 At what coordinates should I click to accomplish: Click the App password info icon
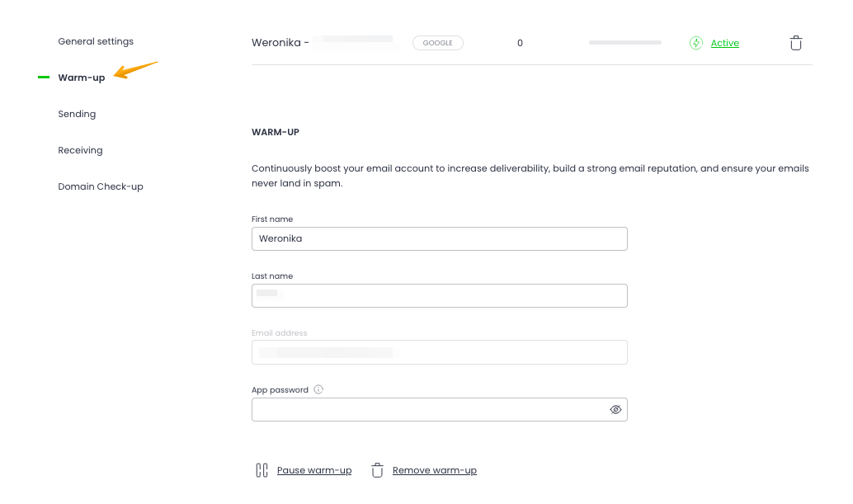(x=318, y=390)
